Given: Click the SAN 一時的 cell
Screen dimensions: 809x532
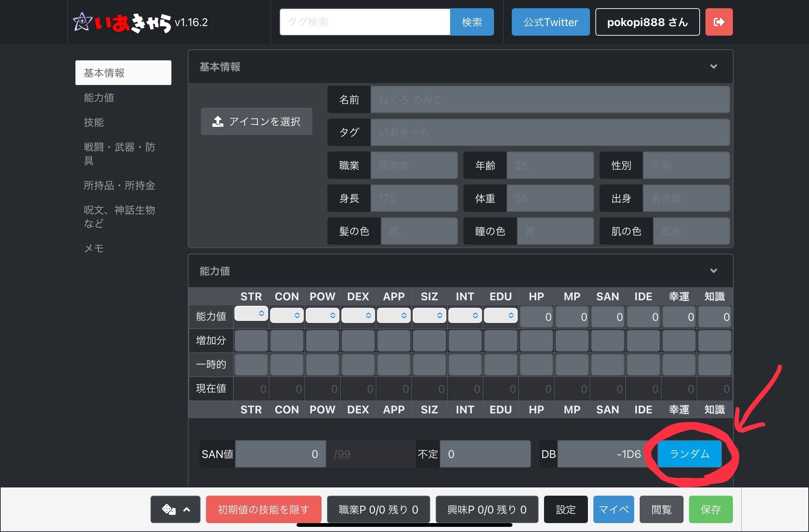Looking at the screenshot, I should pyautogui.click(x=608, y=365).
